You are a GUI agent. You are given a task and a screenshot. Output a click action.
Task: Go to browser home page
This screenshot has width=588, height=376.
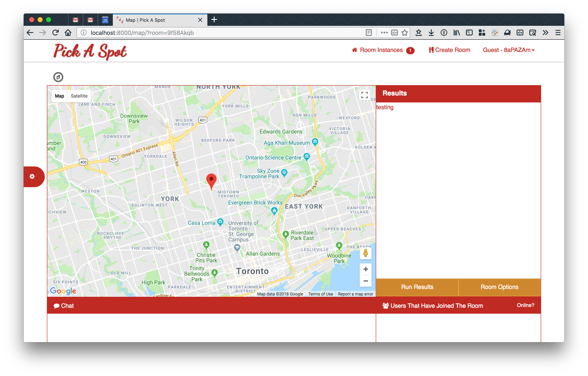pos(68,33)
